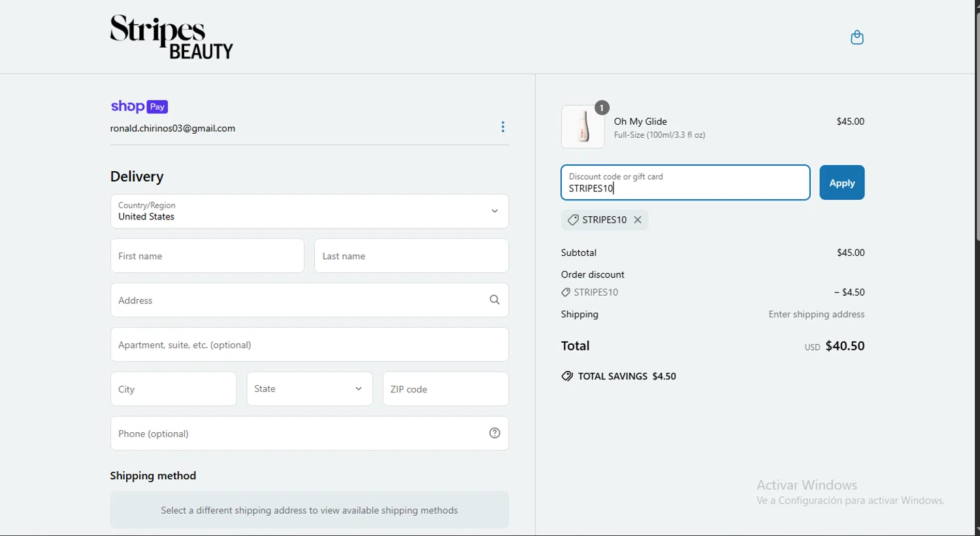Click the discount code input field
This screenshot has height=536, width=980.
(685, 183)
